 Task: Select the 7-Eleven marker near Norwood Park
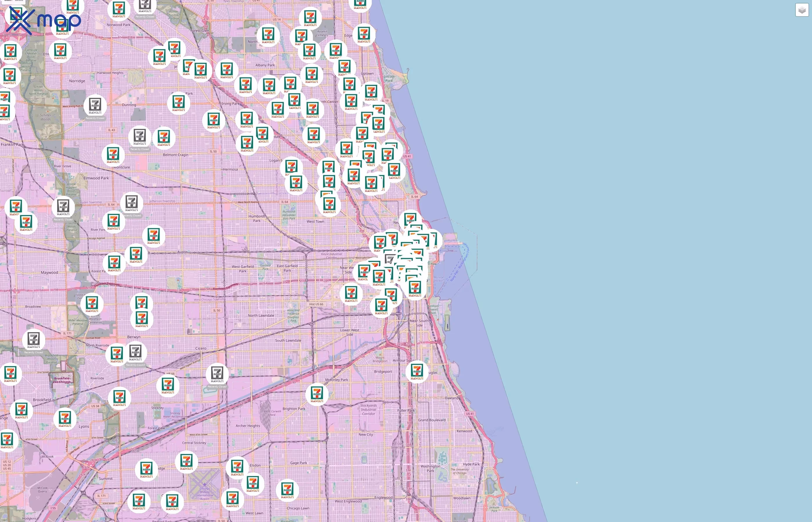(x=119, y=9)
